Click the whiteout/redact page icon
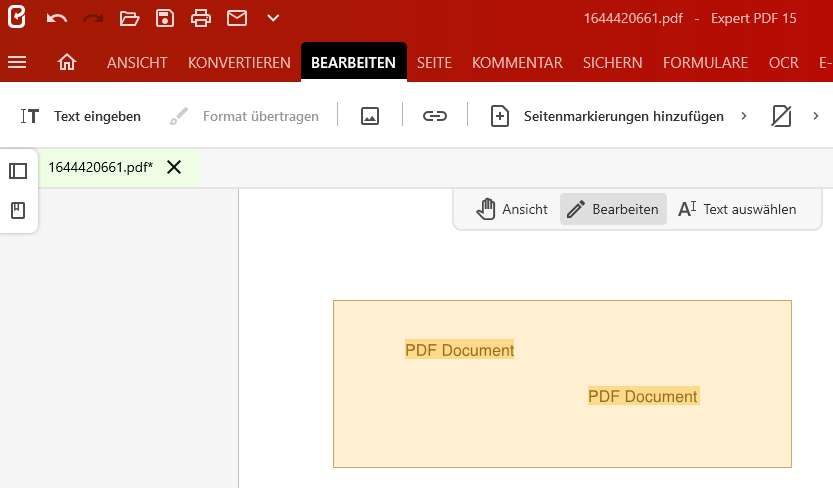Image resolution: width=833 pixels, height=488 pixels. point(781,116)
